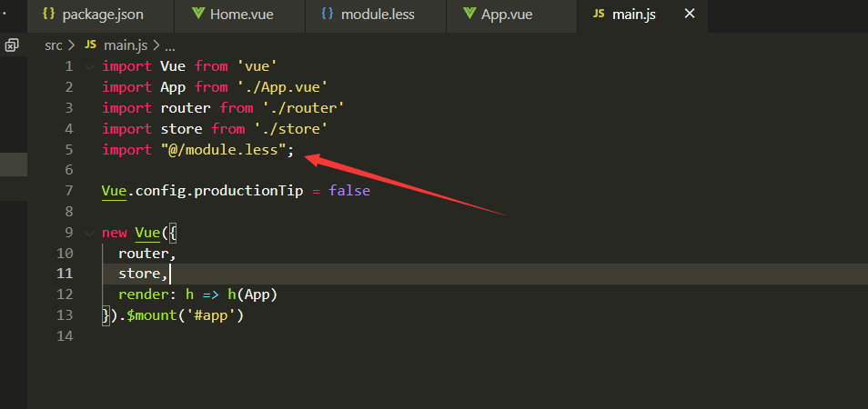Click the boxed X icon in left sidebar
The image size is (868, 409).
click(12, 45)
